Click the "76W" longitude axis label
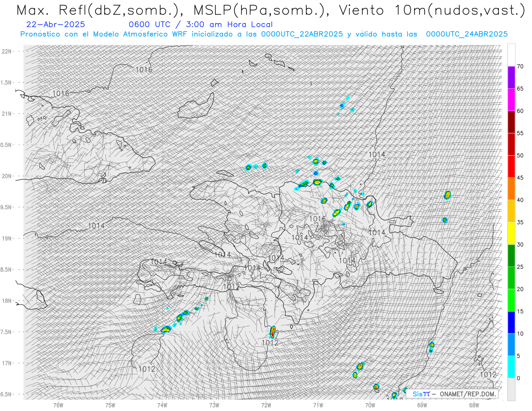 click(58, 404)
